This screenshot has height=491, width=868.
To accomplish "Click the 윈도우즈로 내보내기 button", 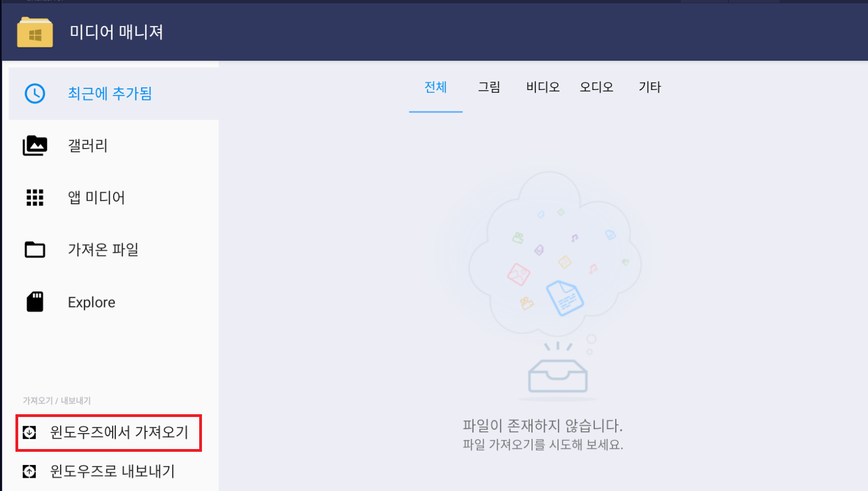I will coord(109,471).
